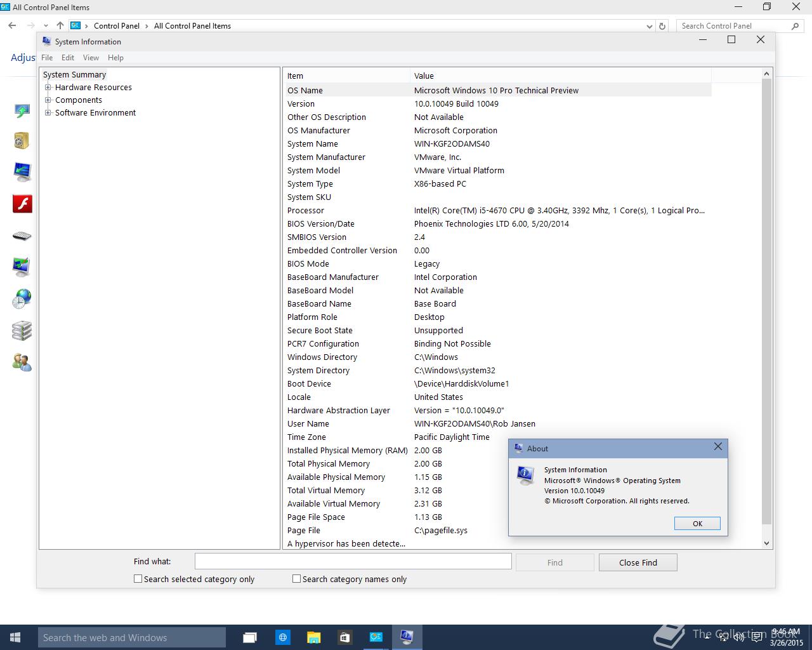Open the green up-arrow Control Panel icon
This screenshot has height=650, width=812.
point(22,111)
